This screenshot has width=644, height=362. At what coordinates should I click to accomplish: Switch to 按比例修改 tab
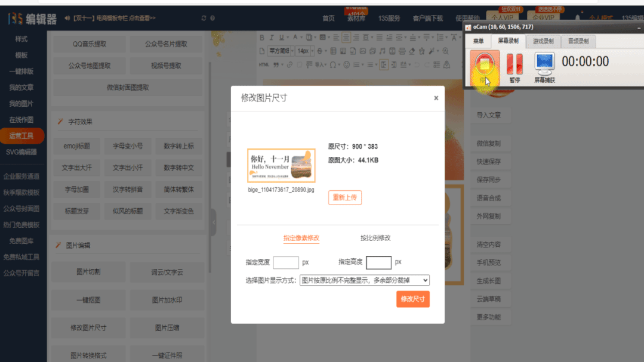pyautogui.click(x=375, y=238)
